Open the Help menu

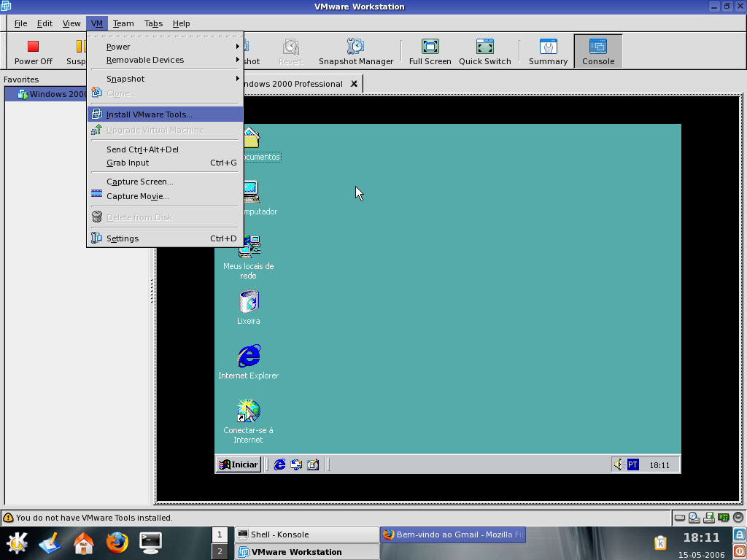[x=181, y=23]
